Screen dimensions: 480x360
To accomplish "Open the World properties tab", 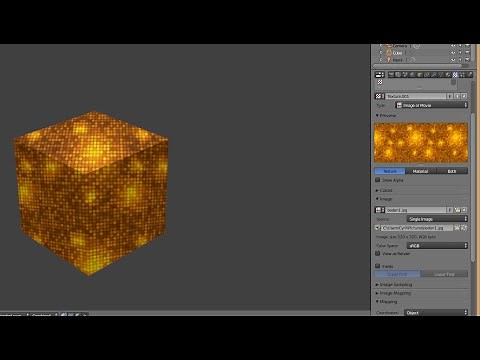I will tap(412, 75).
